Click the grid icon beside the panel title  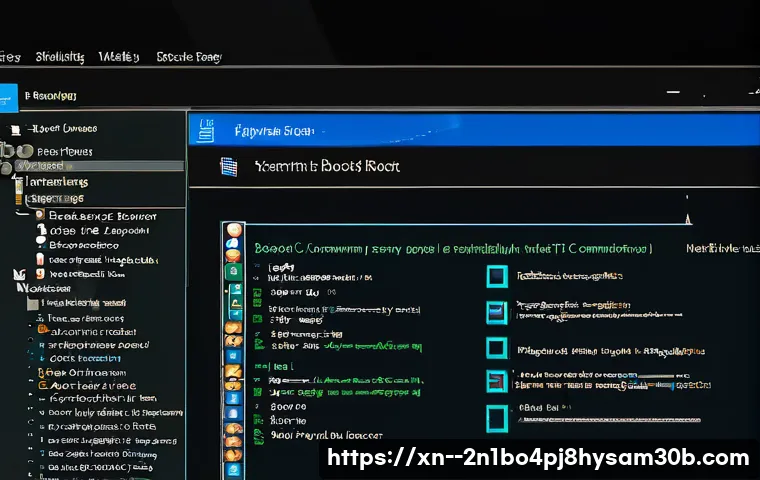point(227,167)
